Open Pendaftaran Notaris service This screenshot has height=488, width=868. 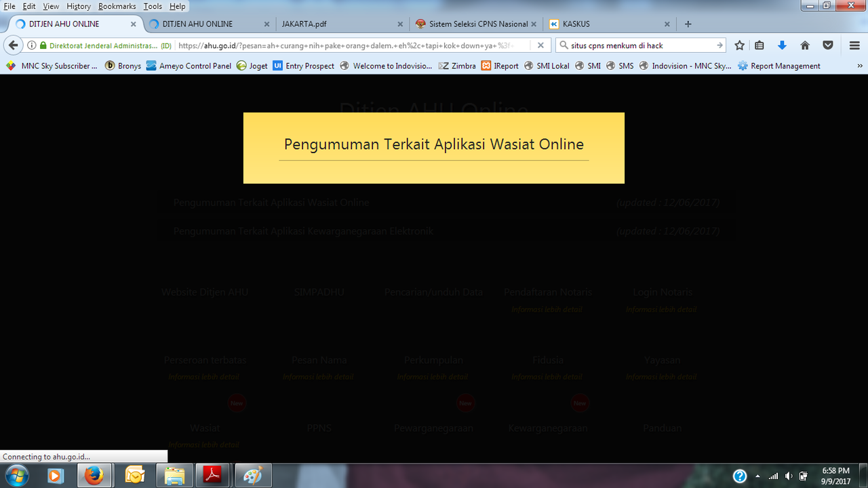click(x=548, y=292)
